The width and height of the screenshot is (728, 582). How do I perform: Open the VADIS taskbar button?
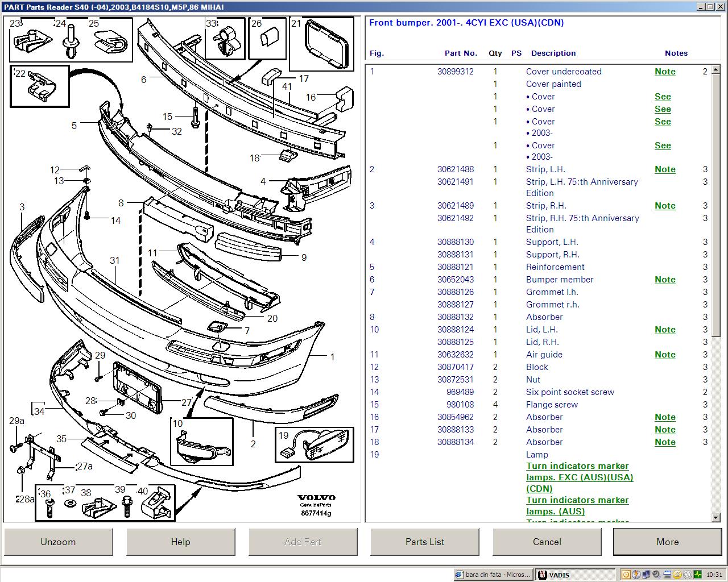pos(576,575)
